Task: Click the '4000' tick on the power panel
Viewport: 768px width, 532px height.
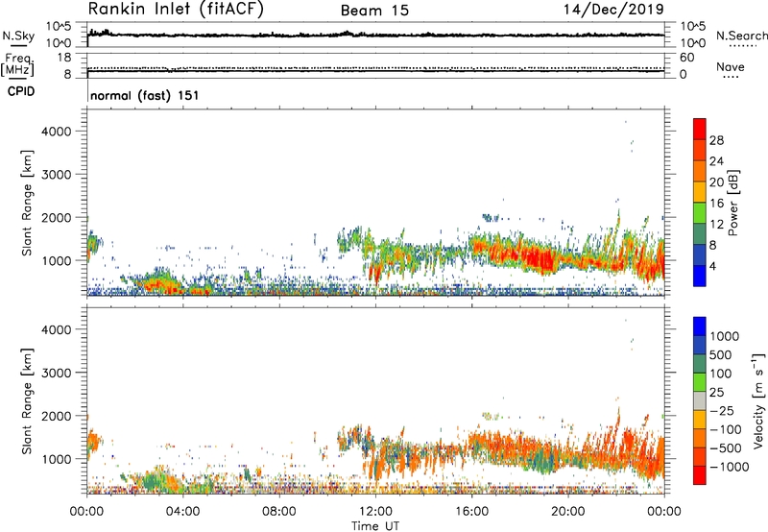Action: pyautogui.click(x=56, y=132)
